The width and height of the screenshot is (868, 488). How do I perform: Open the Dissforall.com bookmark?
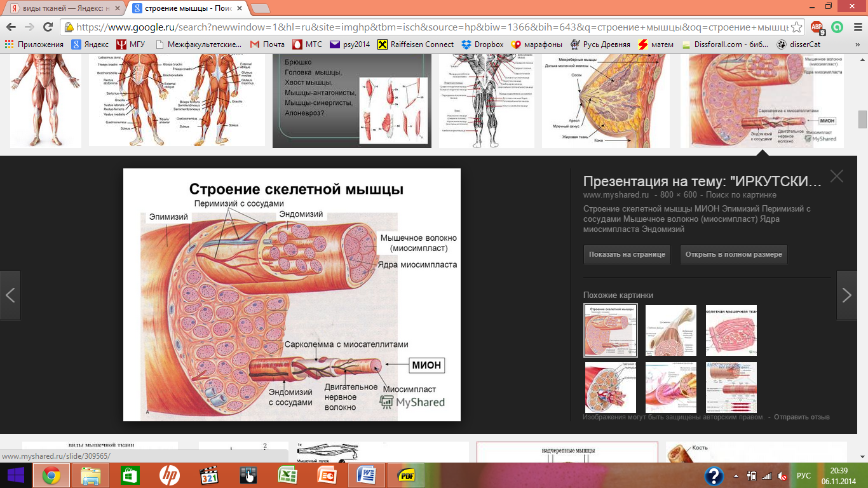point(724,44)
